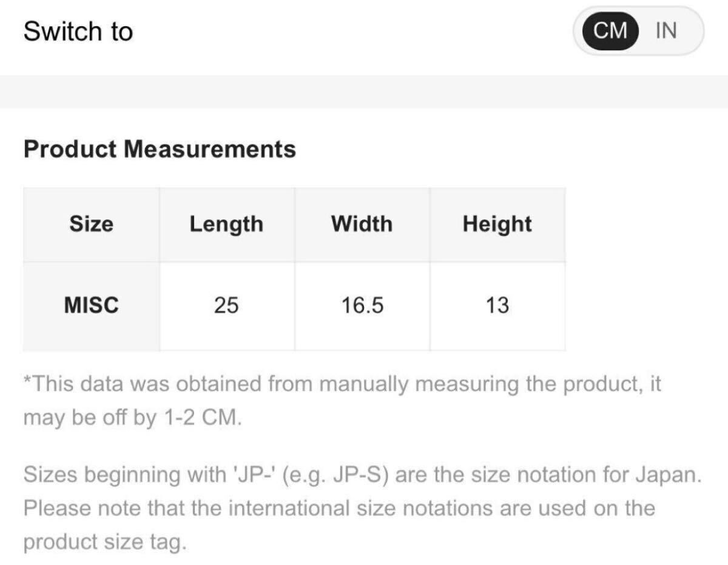Click the Product Measurements heading
728x565 pixels.
(x=160, y=149)
